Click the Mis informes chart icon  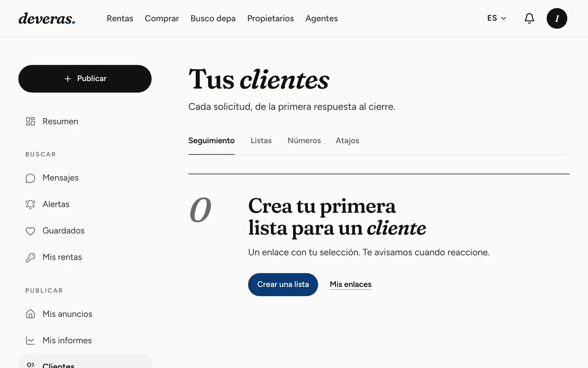pyautogui.click(x=31, y=340)
